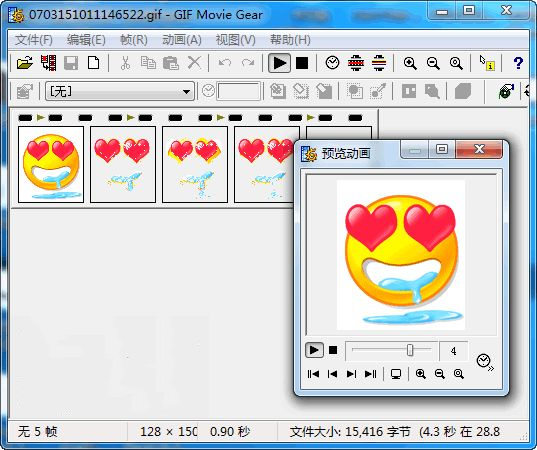Cut the selection using the scissors icon

[125, 63]
